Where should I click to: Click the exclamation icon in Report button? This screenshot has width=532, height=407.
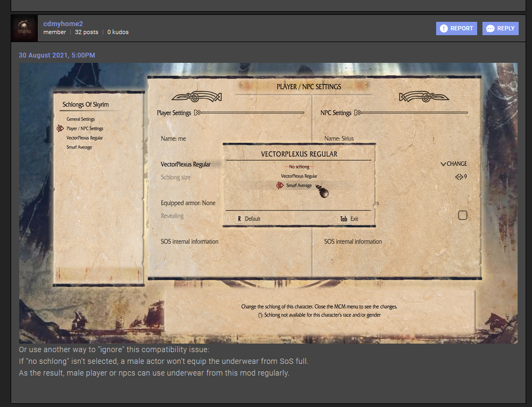[x=444, y=29]
